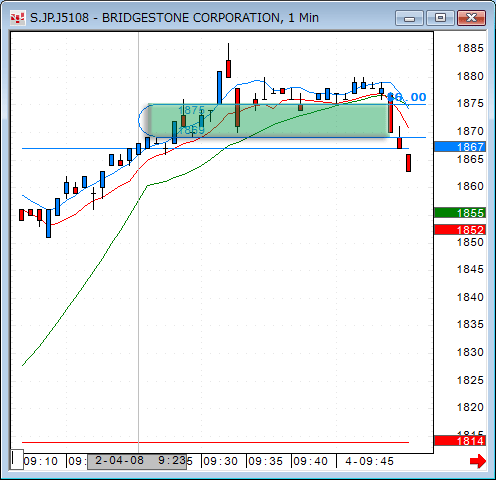Click the blue 6.00 annotation text

click(x=407, y=97)
